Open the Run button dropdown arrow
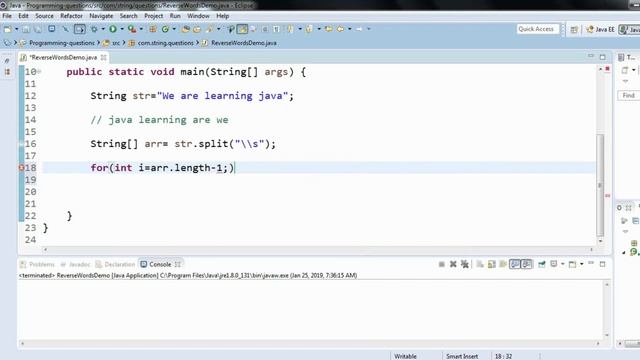The image size is (640, 360). pos(122,29)
